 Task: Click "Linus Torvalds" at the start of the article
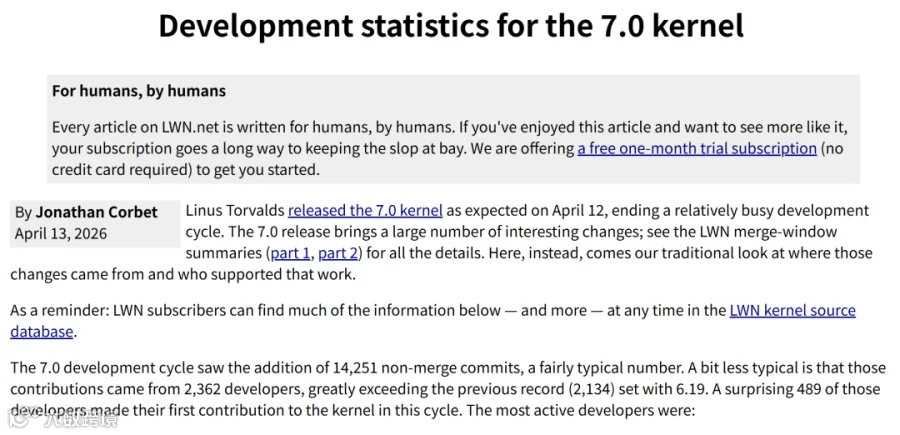(x=235, y=211)
